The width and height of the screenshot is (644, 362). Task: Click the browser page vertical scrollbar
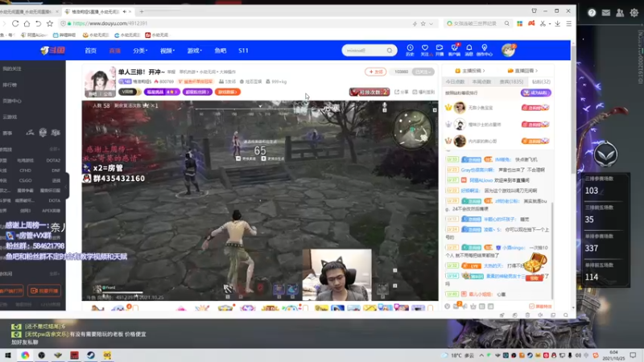pyautogui.click(x=573, y=109)
